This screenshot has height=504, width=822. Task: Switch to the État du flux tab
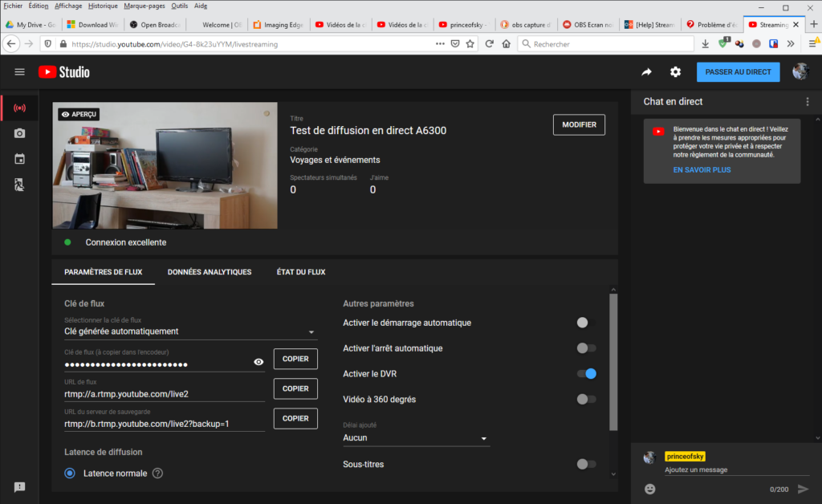click(301, 272)
